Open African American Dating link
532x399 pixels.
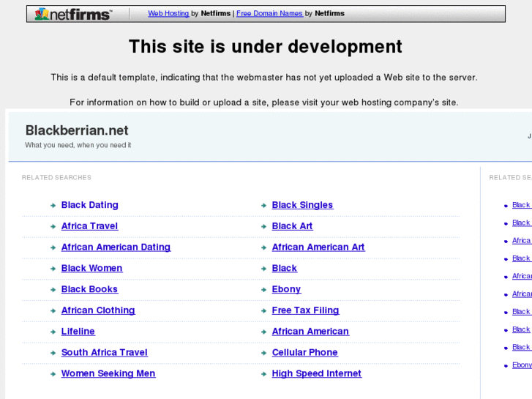(116, 247)
